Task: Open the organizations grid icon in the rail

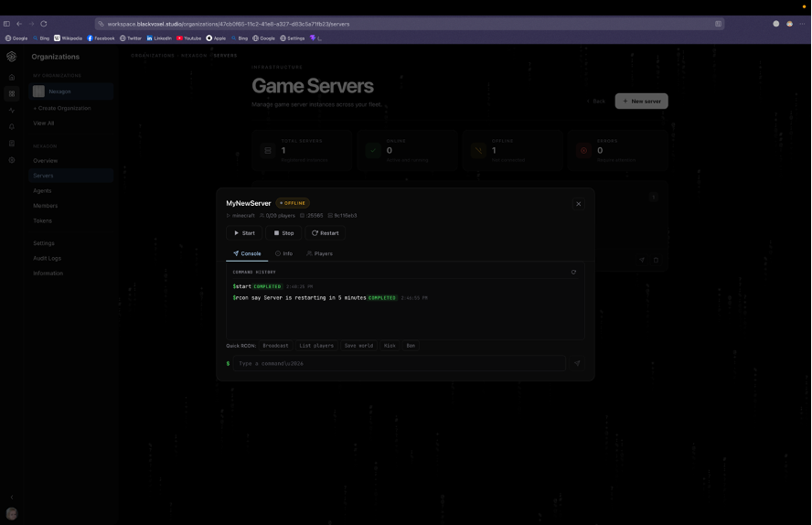Action: 11,93
